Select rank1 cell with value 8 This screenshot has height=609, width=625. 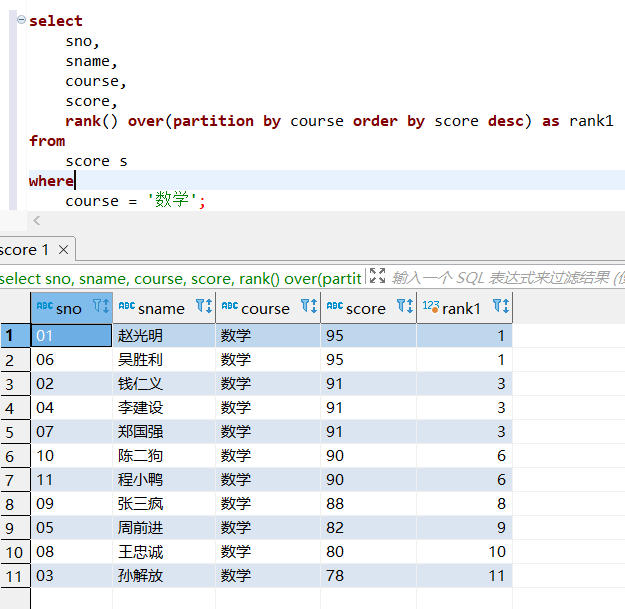click(464, 504)
